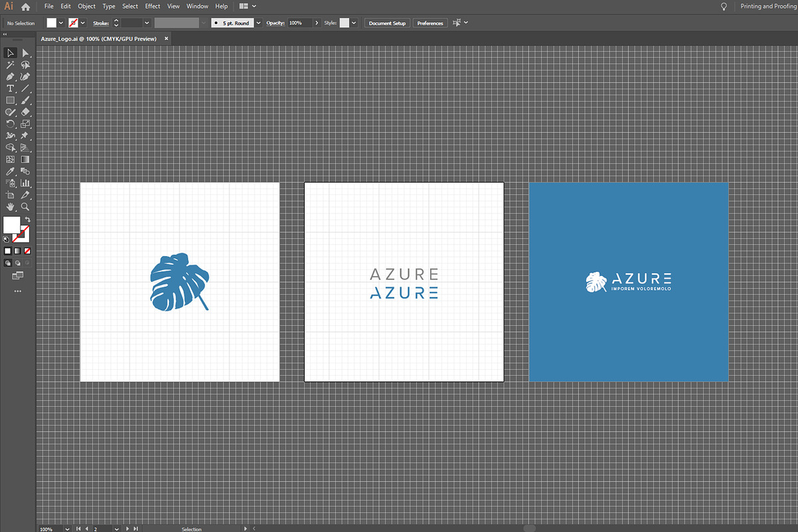798x532 pixels.
Task: Open the 5 pt. Round brush dropdown
Action: [x=258, y=23]
